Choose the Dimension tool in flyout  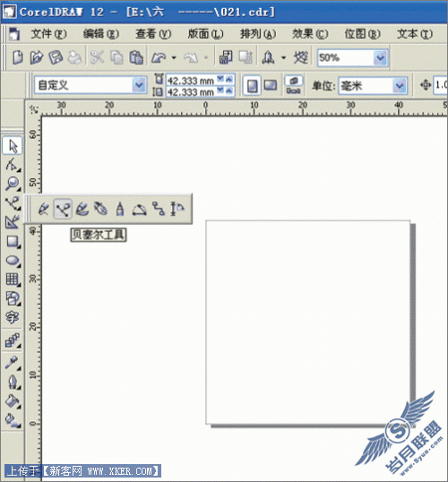coord(177,209)
